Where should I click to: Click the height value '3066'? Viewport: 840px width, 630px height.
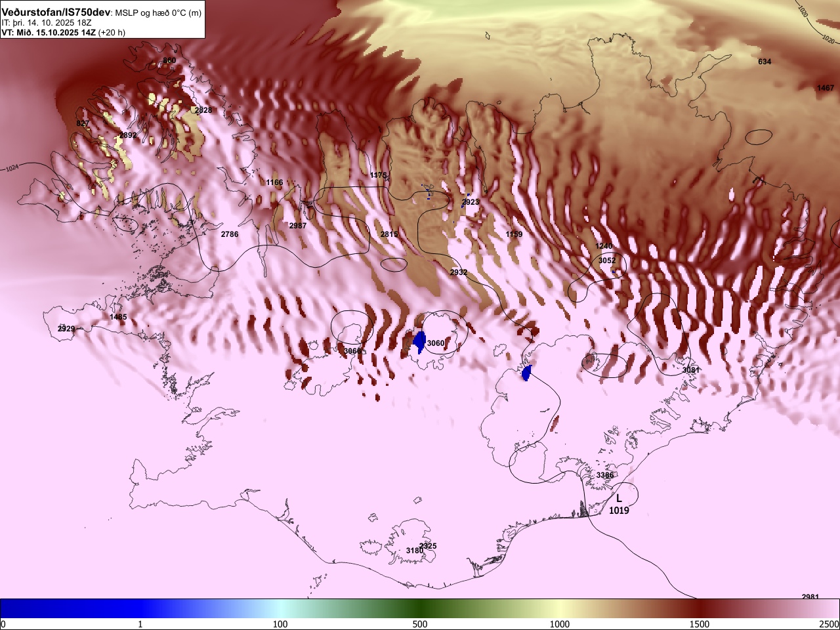(x=352, y=351)
